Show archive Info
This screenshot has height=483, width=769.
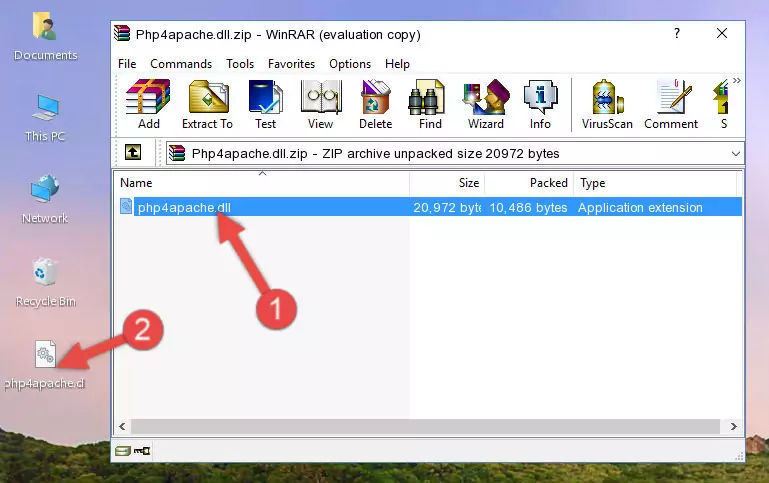coord(540,104)
